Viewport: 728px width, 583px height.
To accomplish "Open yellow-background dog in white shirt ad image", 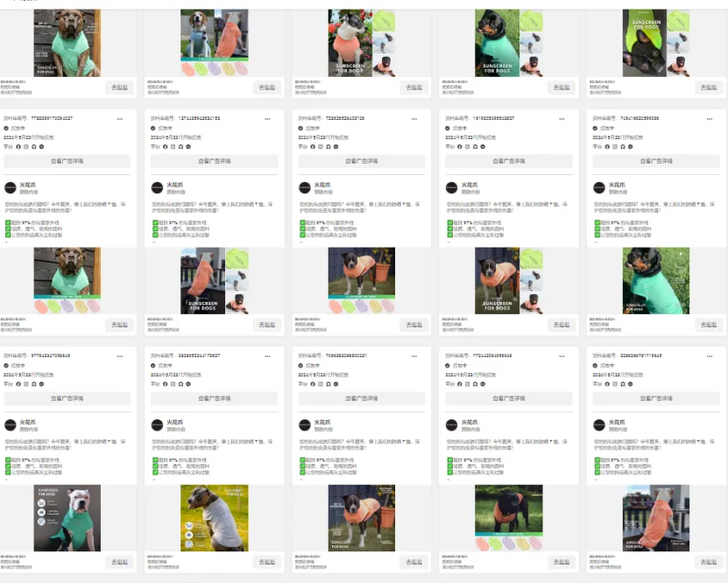I will tap(215, 518).
